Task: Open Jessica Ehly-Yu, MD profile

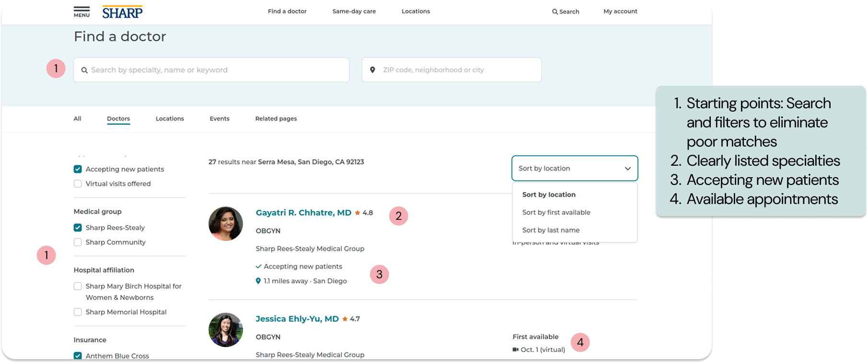Action: pyautogui.click(x=297, y=319)
